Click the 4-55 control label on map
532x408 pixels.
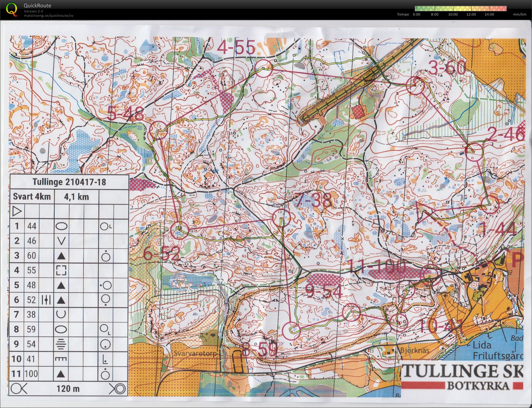click(x=236, y=47)
